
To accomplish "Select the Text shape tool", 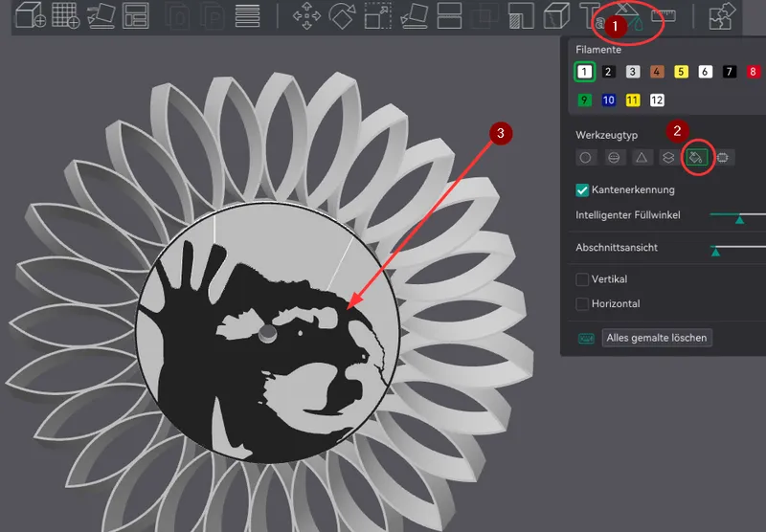I will [x=592, y=15].
